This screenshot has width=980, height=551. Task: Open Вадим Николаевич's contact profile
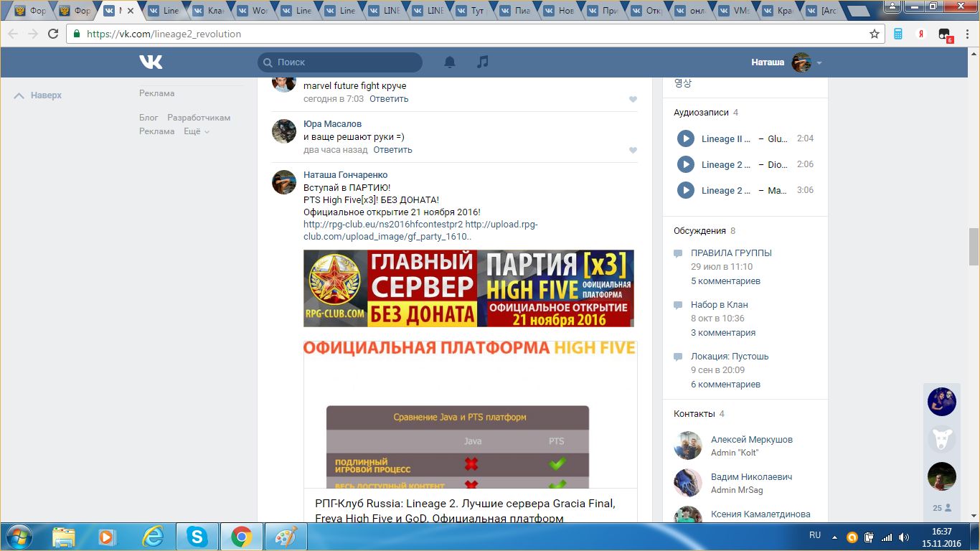[x=751, y=477]
